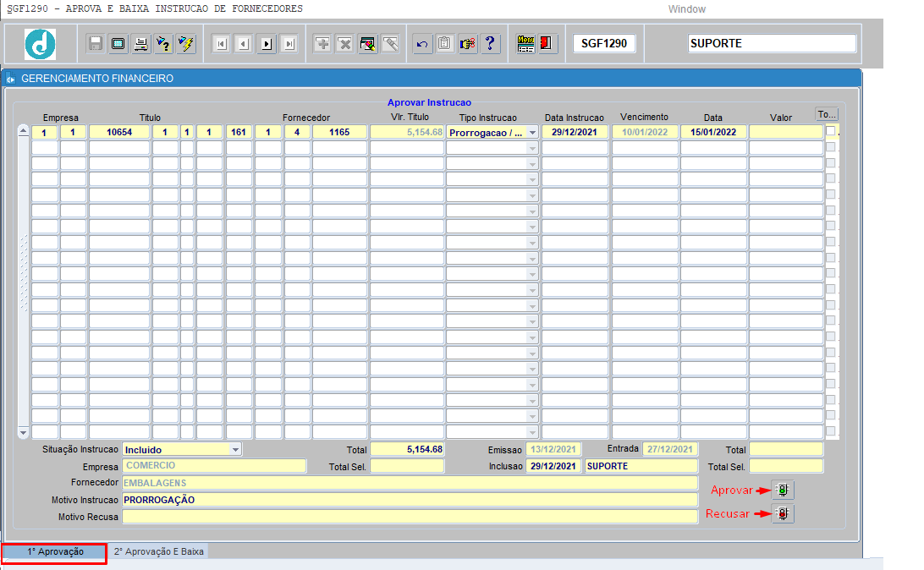Tick the checkbox on the 10654 row
924x570 pixels.
pyautogui.click(x=830, y=131)
